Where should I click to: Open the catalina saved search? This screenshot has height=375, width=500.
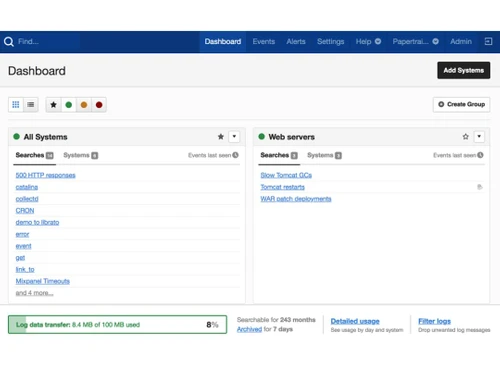click(x=27, y=187)
